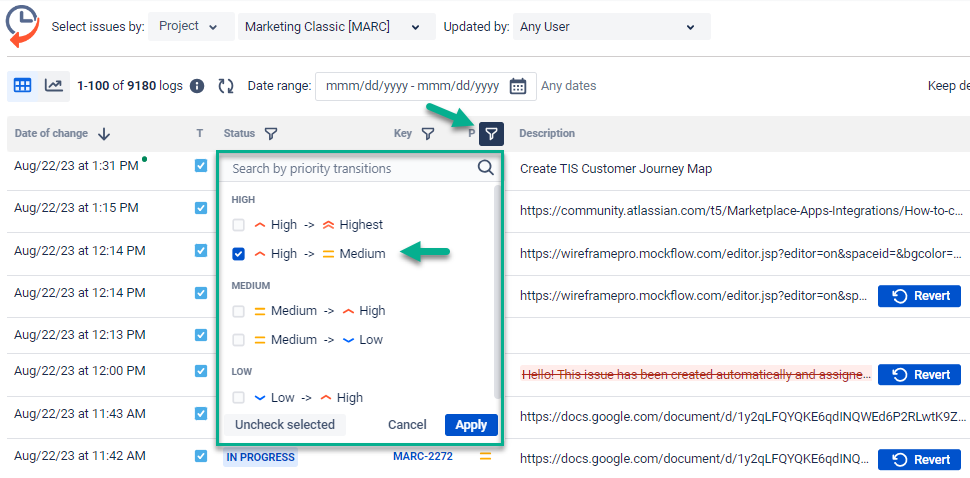Screen dimensions: 970x478
Task: Click the Date of change column header
Action: point(51,134)
